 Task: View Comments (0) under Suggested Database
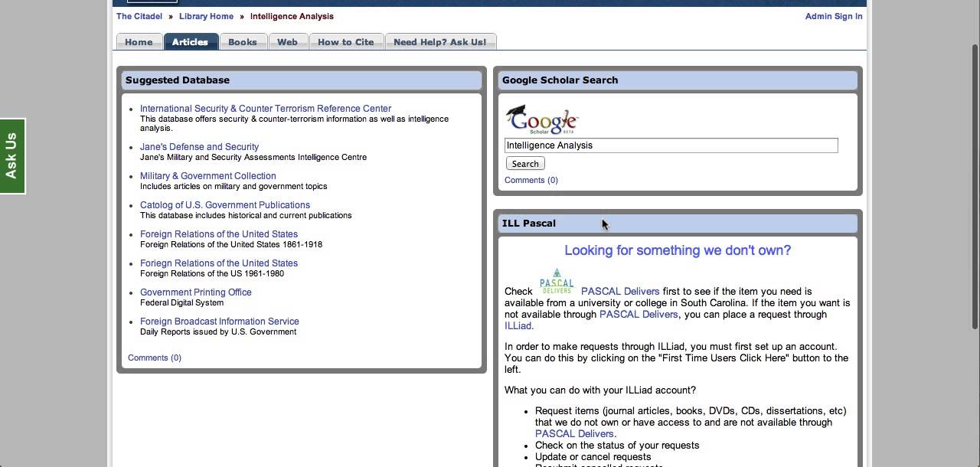(x=155, y=358)
